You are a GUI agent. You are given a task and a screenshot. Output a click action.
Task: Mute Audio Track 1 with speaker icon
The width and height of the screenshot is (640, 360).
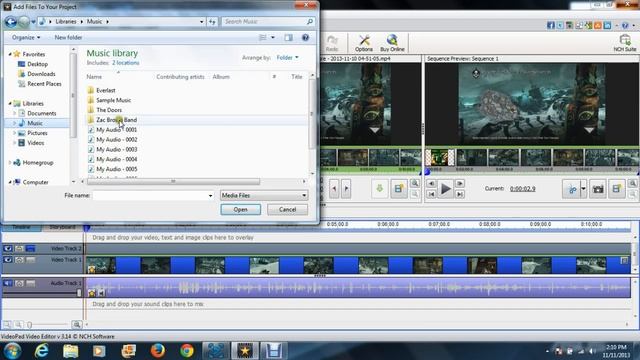pos(8,283)
